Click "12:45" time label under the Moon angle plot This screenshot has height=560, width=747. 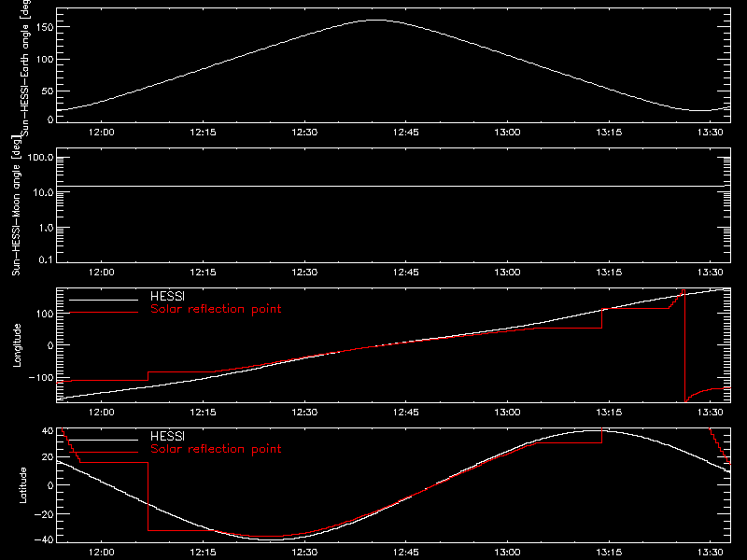(406, 273)
